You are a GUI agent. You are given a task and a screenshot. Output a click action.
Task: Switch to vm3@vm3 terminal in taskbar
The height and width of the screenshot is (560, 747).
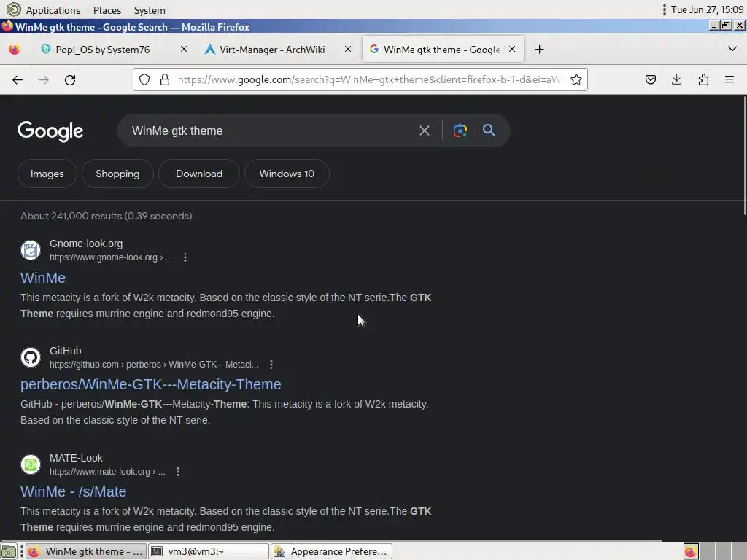click(x=209, y=551)
